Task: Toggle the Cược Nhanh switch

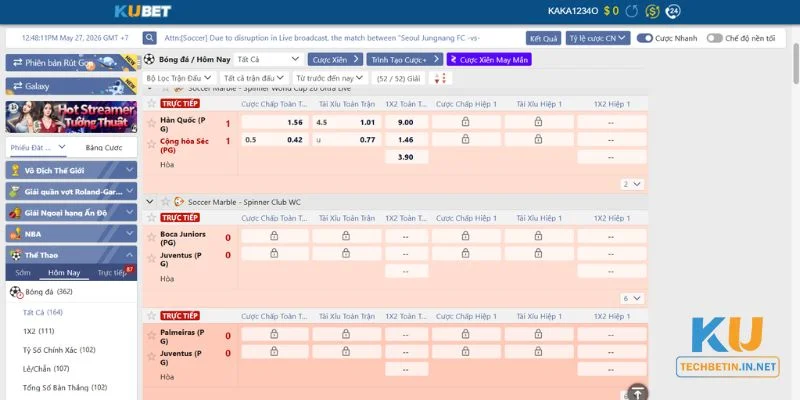Action: [645, 38]
